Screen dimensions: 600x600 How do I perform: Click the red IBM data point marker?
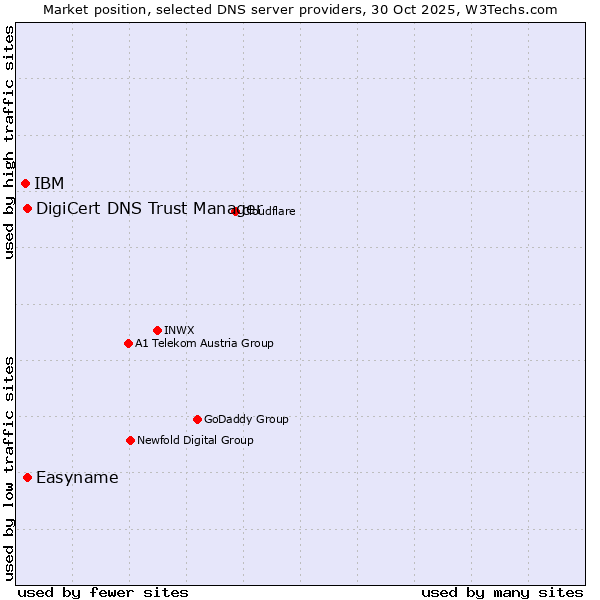pyautogui.click(x=25, y=183)
